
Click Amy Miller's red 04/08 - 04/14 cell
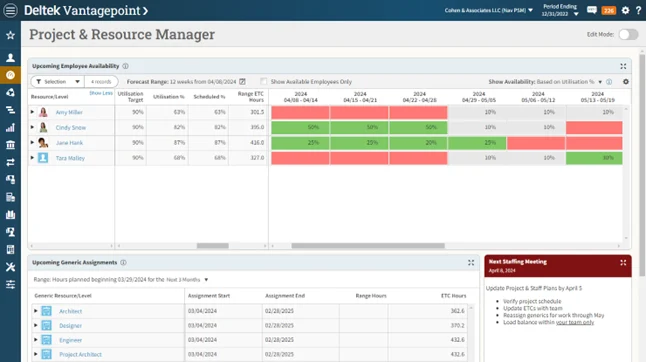pyautogui.click(x=300, y=112)
